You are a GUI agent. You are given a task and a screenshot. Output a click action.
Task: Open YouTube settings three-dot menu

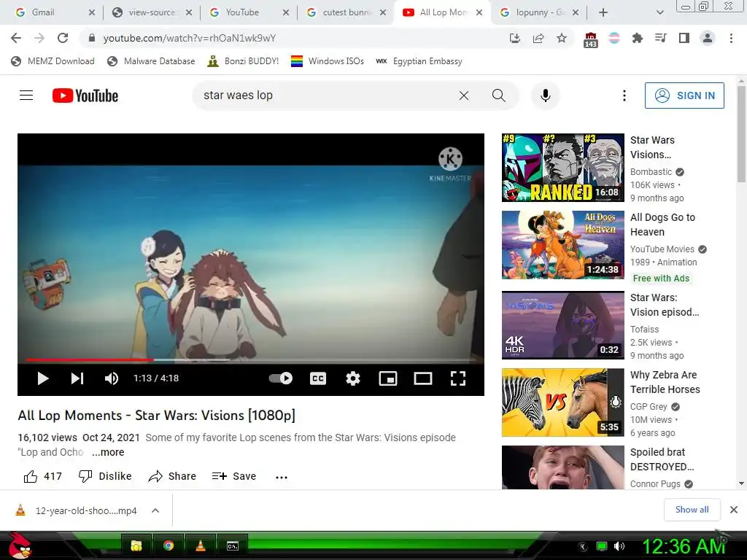point(624,96)
